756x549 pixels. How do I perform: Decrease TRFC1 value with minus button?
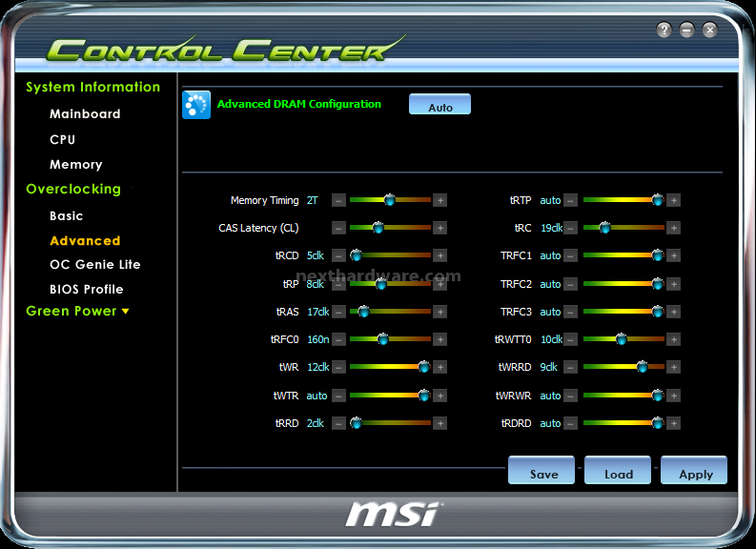[570, 255]
